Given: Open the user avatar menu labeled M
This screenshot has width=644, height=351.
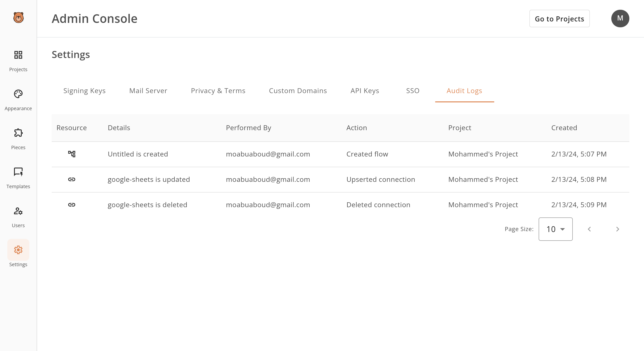Looking at the screenshot, I should click(x=621, y=18).
